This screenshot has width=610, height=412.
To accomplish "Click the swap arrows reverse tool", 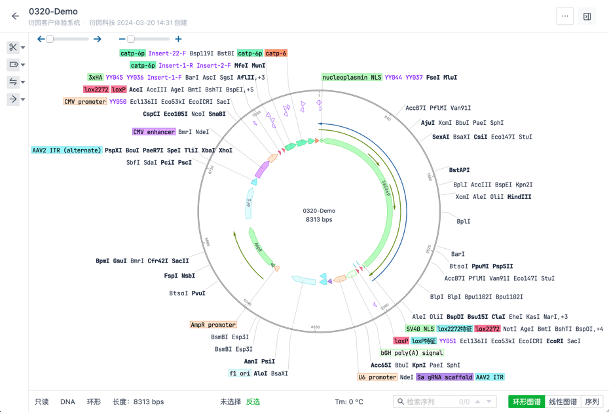I will point(13,82).
